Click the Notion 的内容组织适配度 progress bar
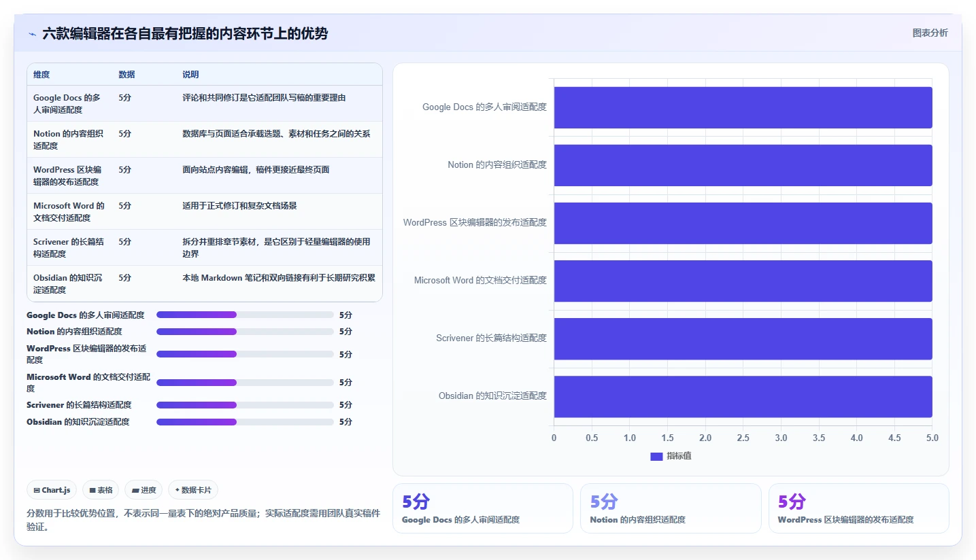 (x=245, y=332)
